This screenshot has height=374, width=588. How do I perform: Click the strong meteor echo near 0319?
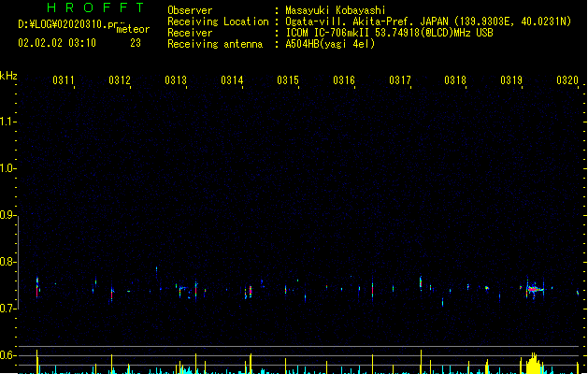click(x=535, y=289)
